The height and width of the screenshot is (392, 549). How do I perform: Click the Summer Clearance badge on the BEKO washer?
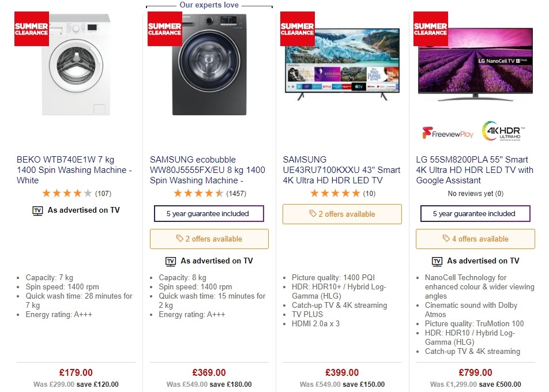click(x=31, y=27)
